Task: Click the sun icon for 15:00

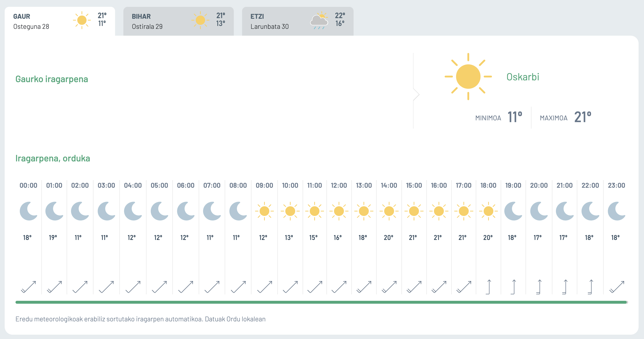Action: point(414,211)
